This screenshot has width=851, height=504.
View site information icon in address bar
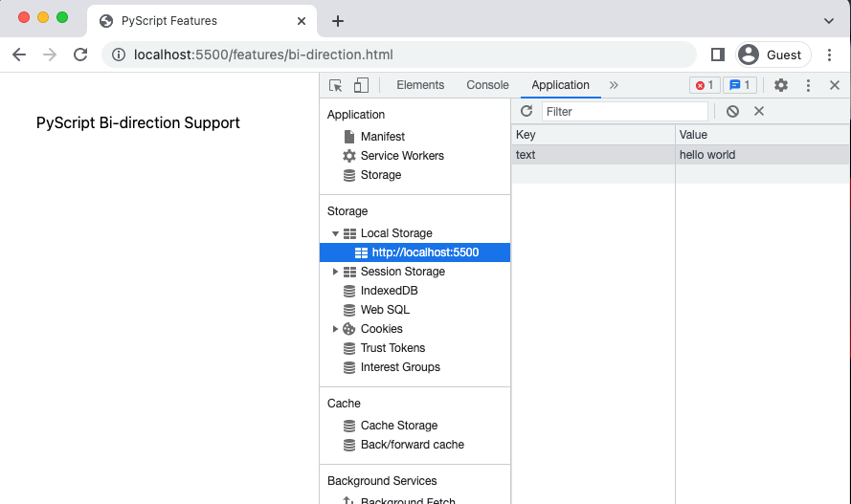[119, 55]
